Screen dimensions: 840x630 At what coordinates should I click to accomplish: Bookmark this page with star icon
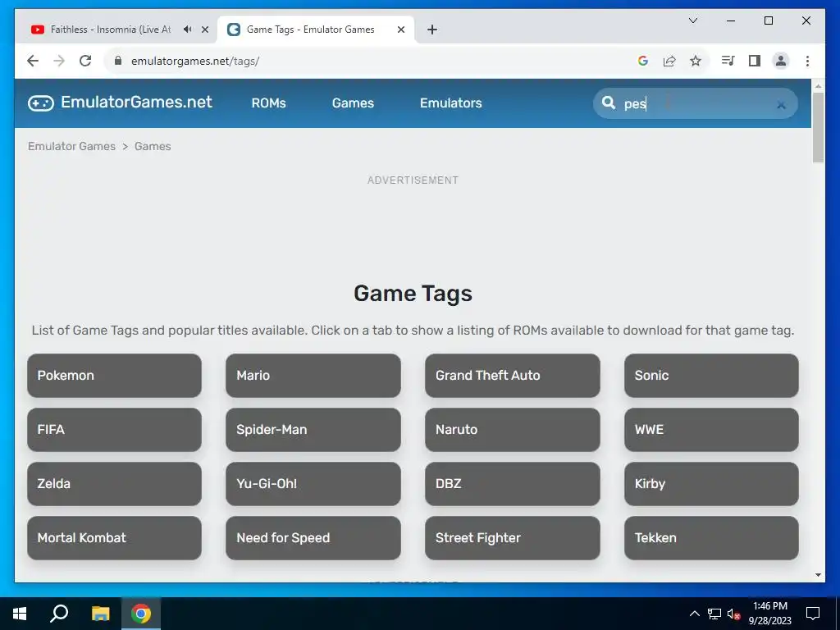(x=696, y=61)
